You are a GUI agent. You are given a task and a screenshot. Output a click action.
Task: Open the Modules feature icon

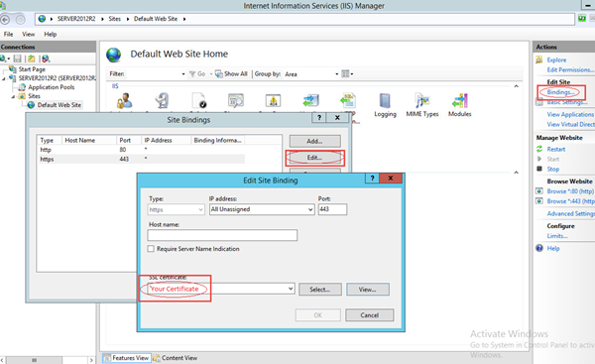click(x=459, y=101)
